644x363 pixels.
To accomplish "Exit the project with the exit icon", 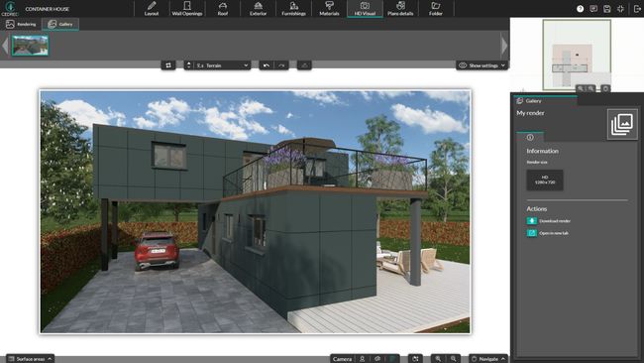I will (x=637, y=9).
